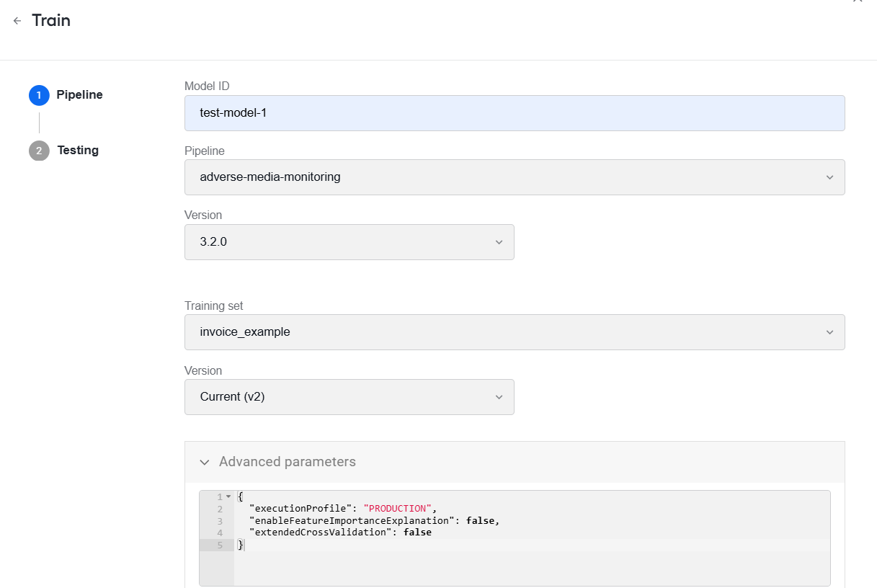The image size is (877, 588).
Task: Select step 1 Pipeline circle
Action: click(x=39, y=95)
